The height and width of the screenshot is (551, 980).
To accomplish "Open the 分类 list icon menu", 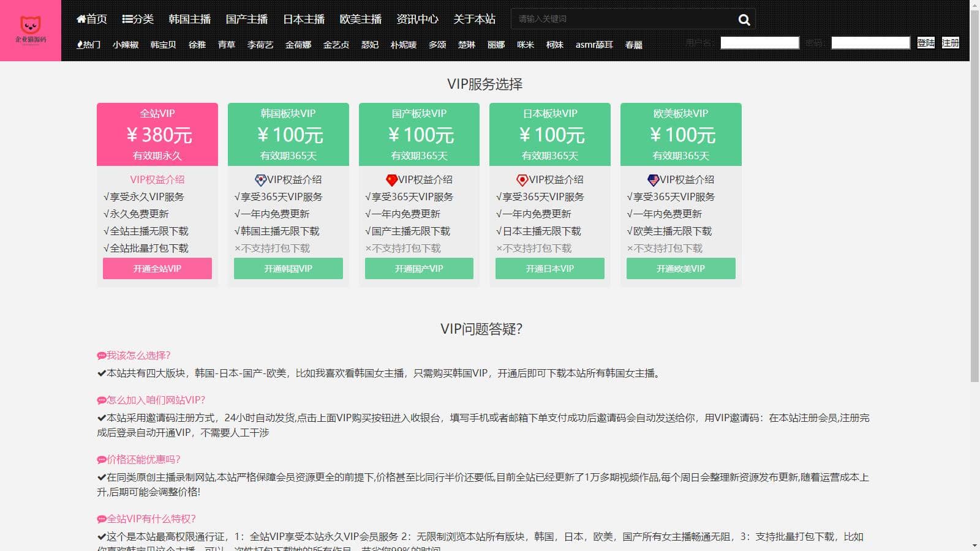I will (127, 19).
